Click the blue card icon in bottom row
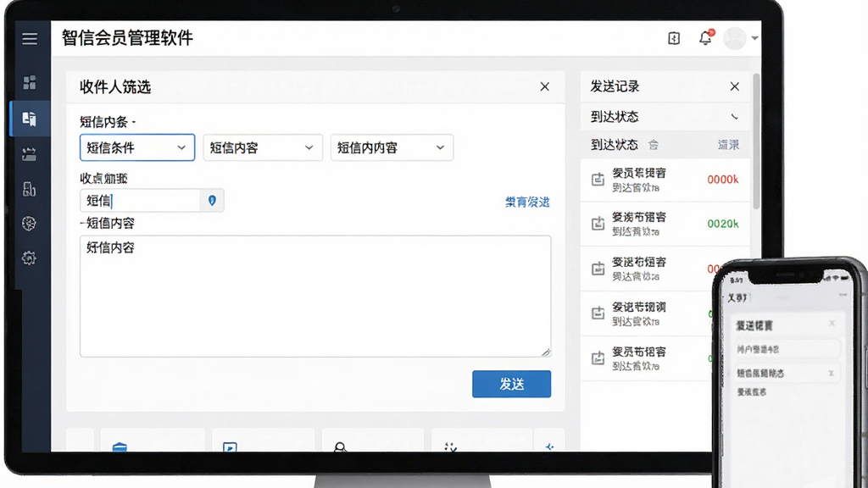The width and height of the screenshot is (868, 488). click(120, 447)
